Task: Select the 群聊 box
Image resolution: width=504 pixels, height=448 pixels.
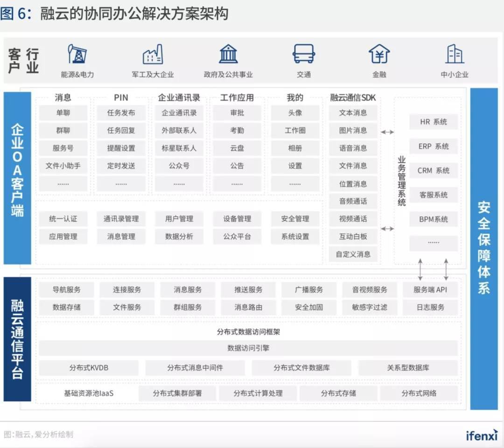Action: [63, 130]
